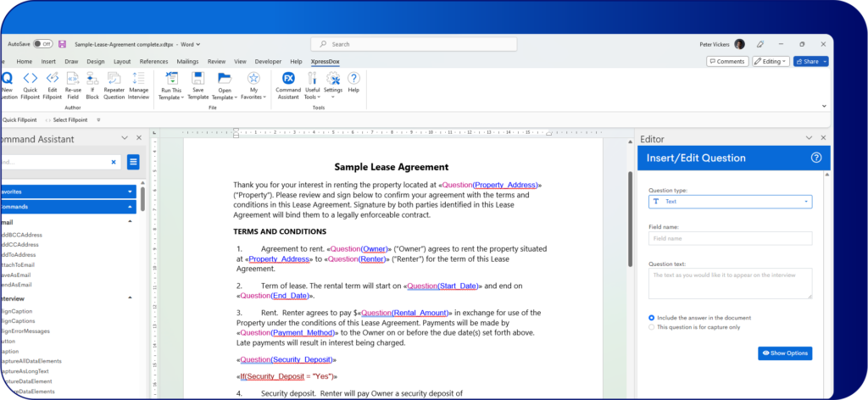This screenshot has width=868, height=400.
Task: Click the Comments button
Action: pos(727,61)
